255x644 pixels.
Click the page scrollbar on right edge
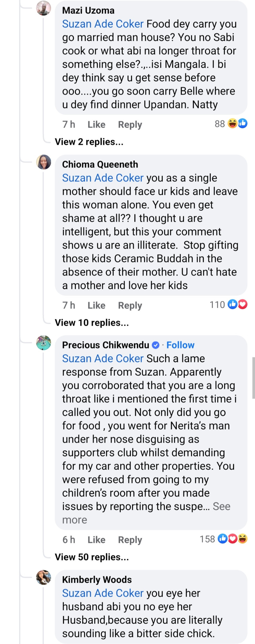click(x=253, y=378)
